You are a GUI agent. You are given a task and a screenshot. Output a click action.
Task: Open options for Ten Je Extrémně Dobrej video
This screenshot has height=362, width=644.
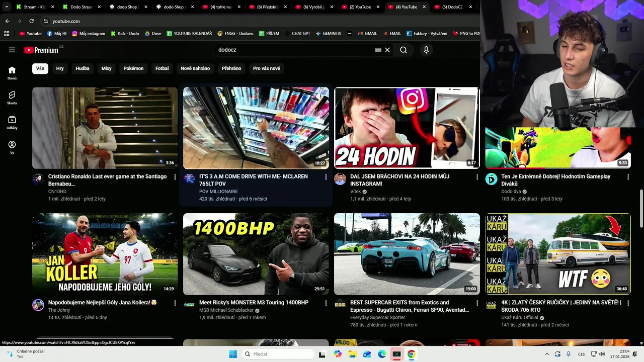pyautogui.click(x=628, y=177)
